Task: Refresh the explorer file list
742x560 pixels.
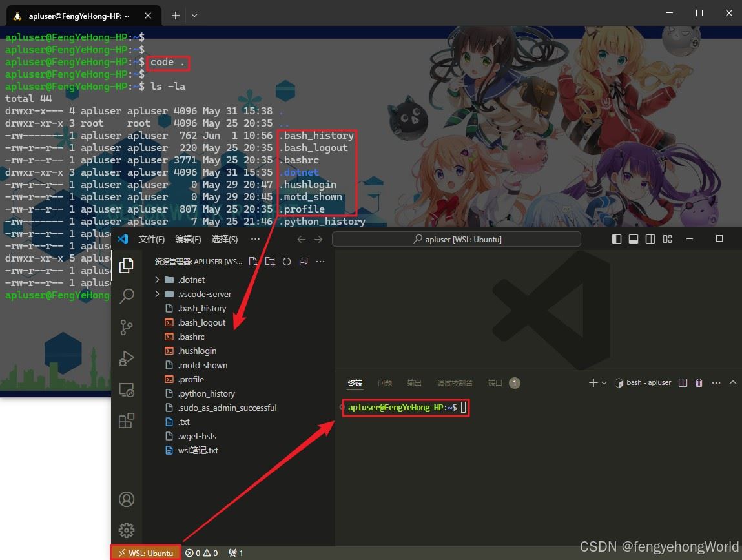Action: (287, 262)
